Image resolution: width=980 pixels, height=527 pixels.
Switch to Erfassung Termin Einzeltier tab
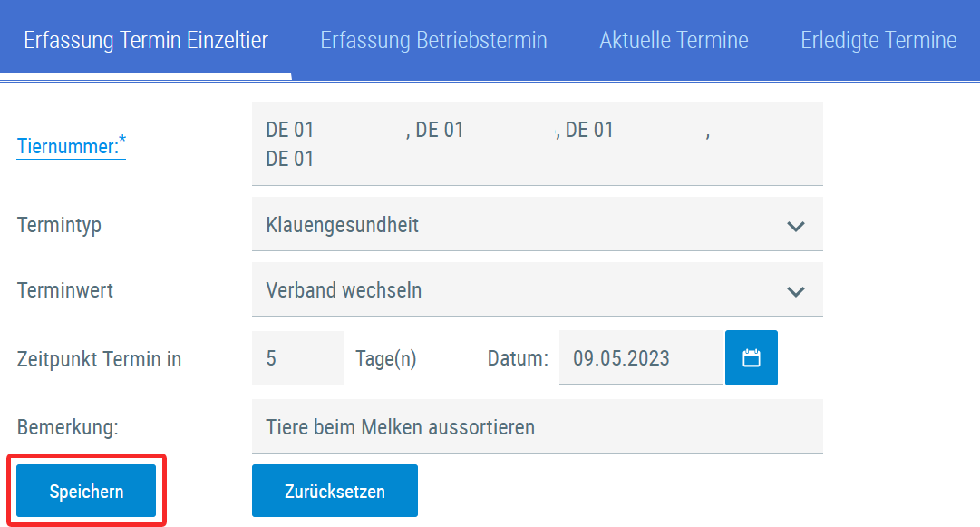(x=146, y=40)
